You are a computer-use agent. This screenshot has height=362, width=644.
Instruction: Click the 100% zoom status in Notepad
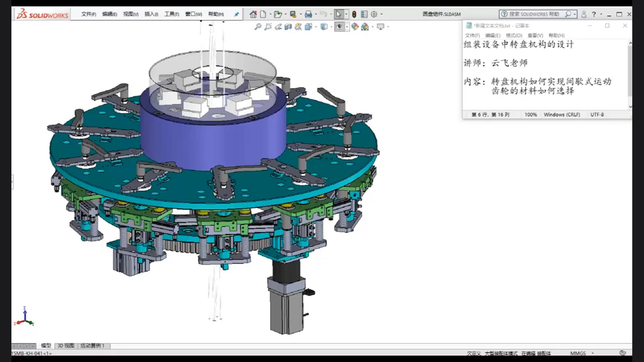(x=531, y=115)
